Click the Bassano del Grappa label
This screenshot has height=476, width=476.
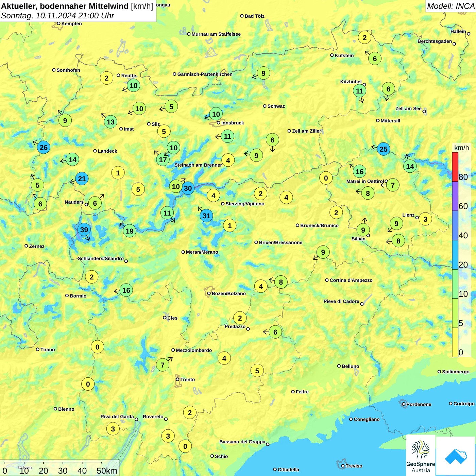point(242,442)
